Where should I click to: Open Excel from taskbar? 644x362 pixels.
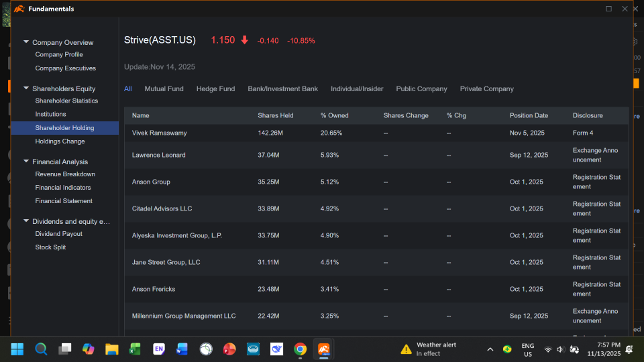[x=135, y=349]
